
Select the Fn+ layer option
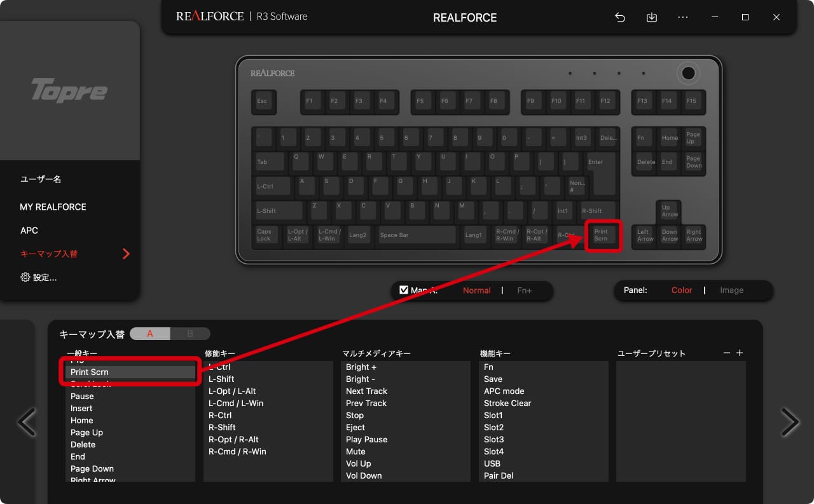525,290
